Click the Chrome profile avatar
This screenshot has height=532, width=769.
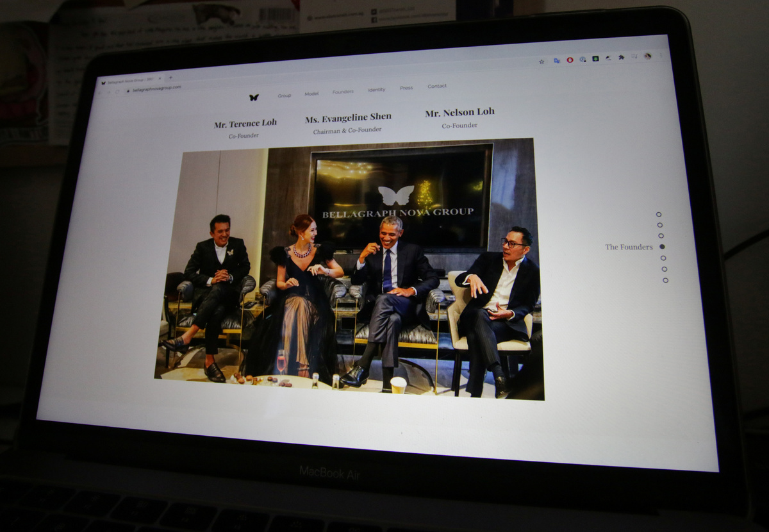pos(647,56)
